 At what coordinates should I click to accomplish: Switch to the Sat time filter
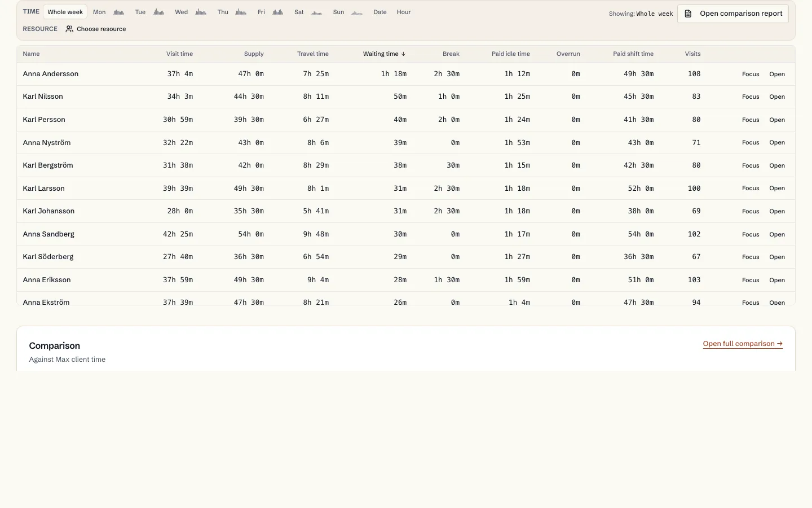tap(299, 12)
